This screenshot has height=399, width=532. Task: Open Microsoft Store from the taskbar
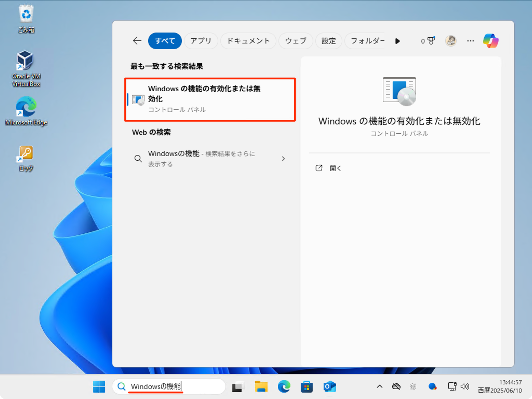tap(306, 386)
